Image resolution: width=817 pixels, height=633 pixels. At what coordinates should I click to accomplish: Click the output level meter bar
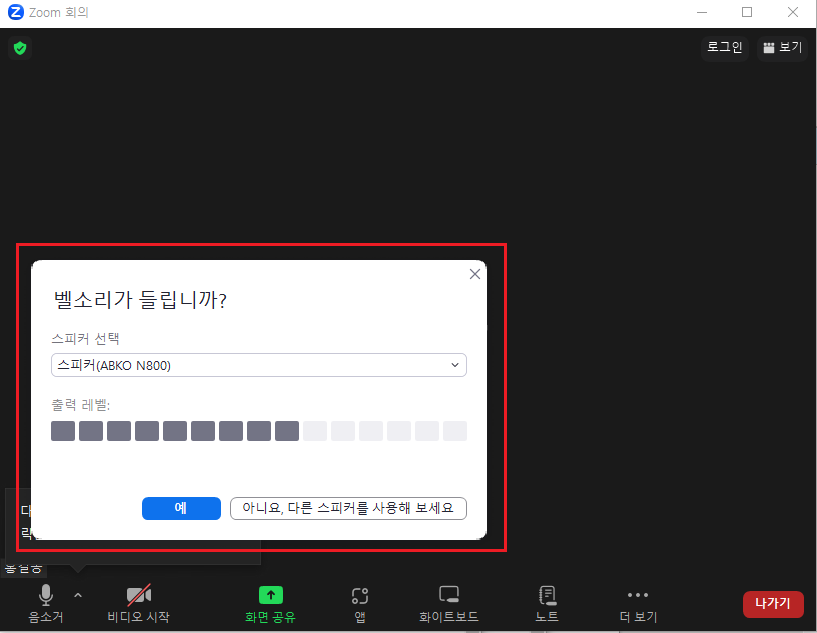point(258,431)
